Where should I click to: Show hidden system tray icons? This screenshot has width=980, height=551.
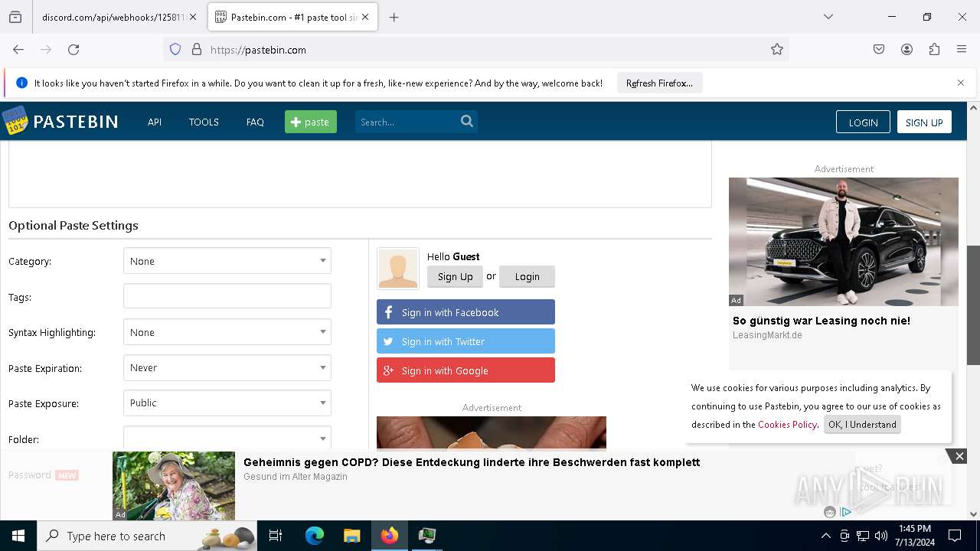[825, 536]
